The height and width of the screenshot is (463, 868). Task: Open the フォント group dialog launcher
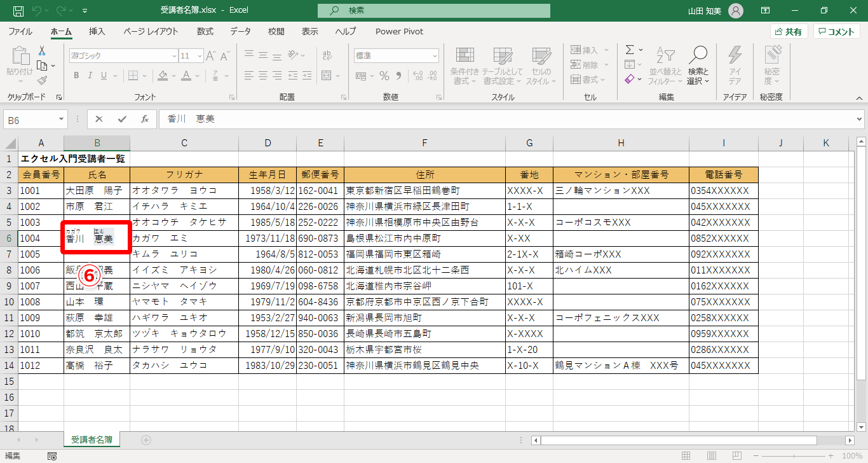coord(231,97)
